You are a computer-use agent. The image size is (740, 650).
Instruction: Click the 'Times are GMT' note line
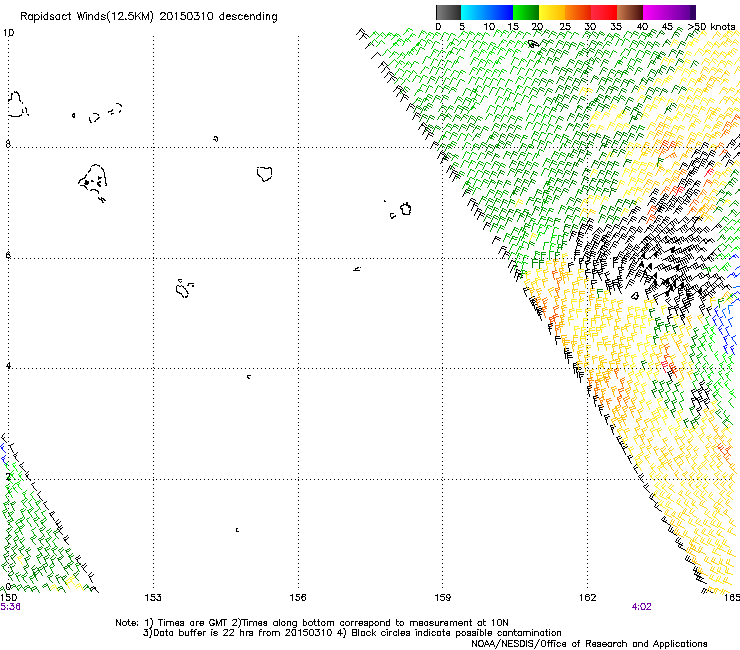pyautogui.click(x=312, y=623)
